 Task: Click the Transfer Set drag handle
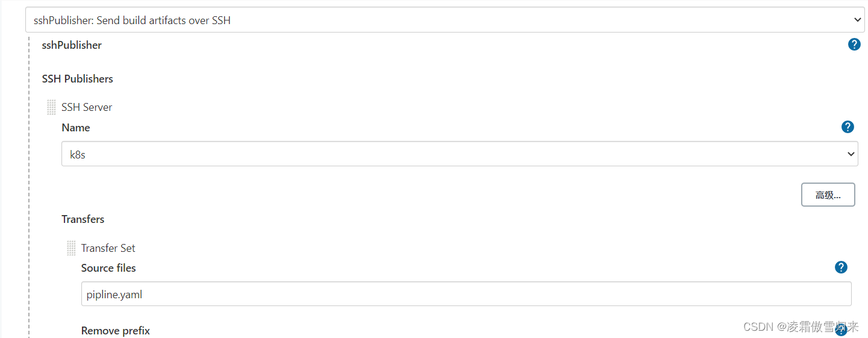[71, 248]
